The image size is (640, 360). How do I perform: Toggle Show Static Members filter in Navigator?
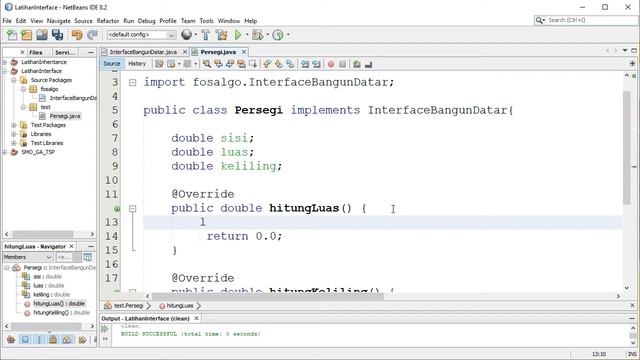[x=39, y=340]
